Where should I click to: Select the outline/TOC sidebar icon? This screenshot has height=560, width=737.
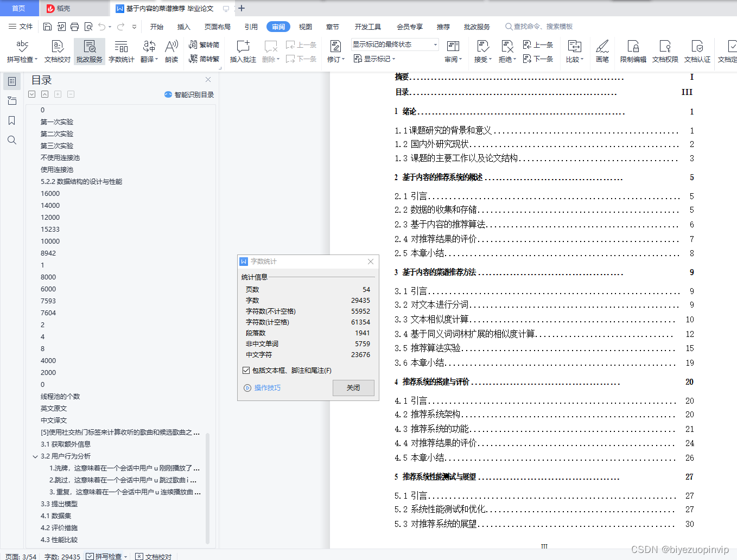point(12,81)
